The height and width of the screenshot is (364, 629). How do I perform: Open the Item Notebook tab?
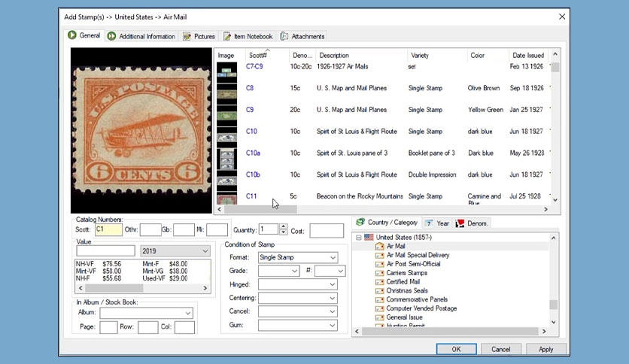tap(248, 36)
